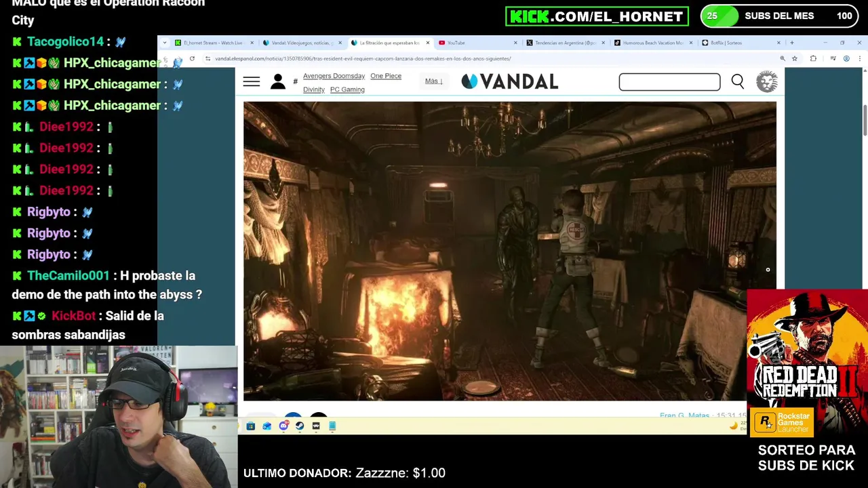Screen dimensions: 868x488
Task: Click the topmost Rigbyto chat username
Action: pos(48,212)
